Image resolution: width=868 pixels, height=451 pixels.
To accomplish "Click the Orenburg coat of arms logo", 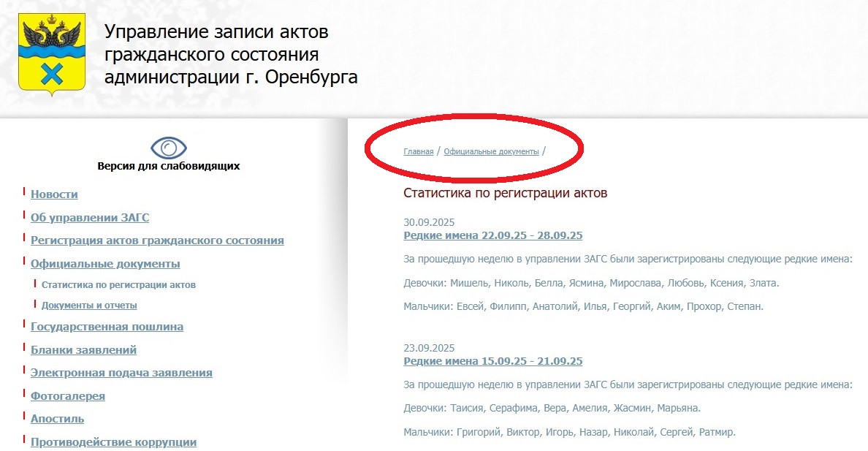I will tap(52, 55).
